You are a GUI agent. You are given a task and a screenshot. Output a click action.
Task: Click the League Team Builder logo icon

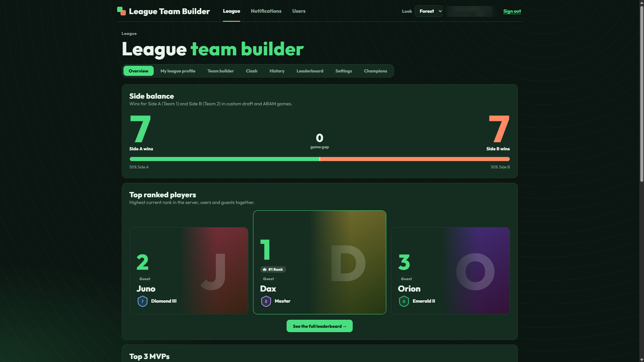tap(121, 11)
